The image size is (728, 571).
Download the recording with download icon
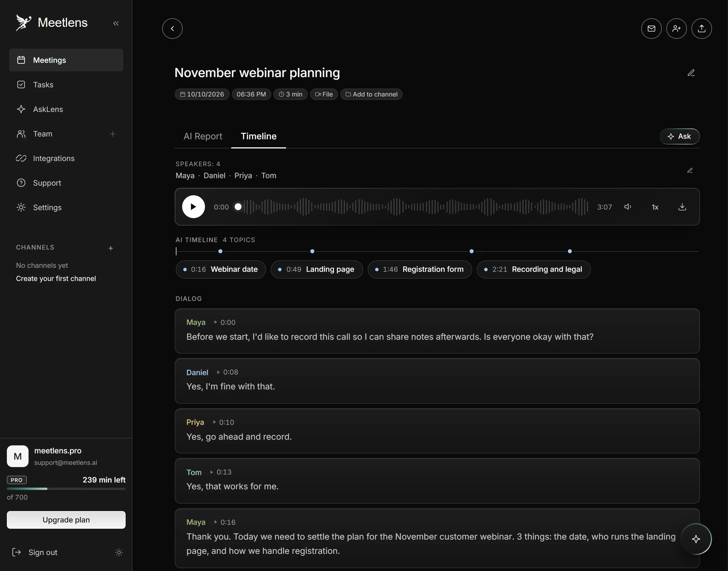(682, 207)
